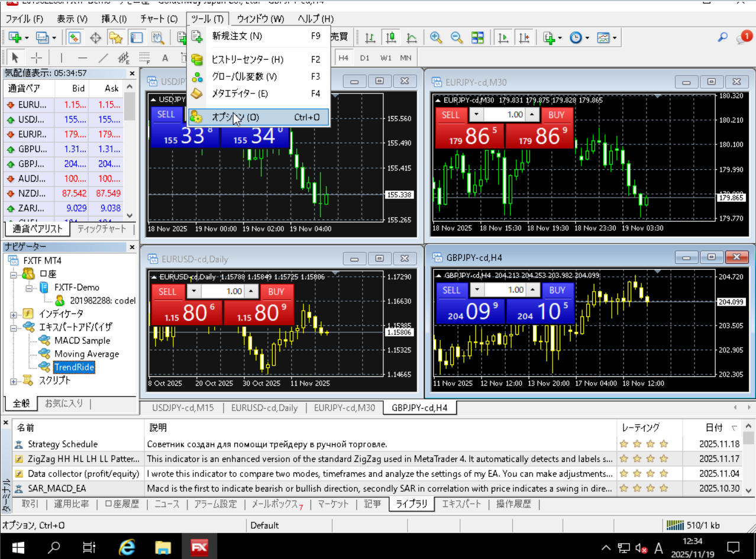Zoom in the chart with plus magnifier
The width and height of the screenshot is (756, 559).
point(436,38)
